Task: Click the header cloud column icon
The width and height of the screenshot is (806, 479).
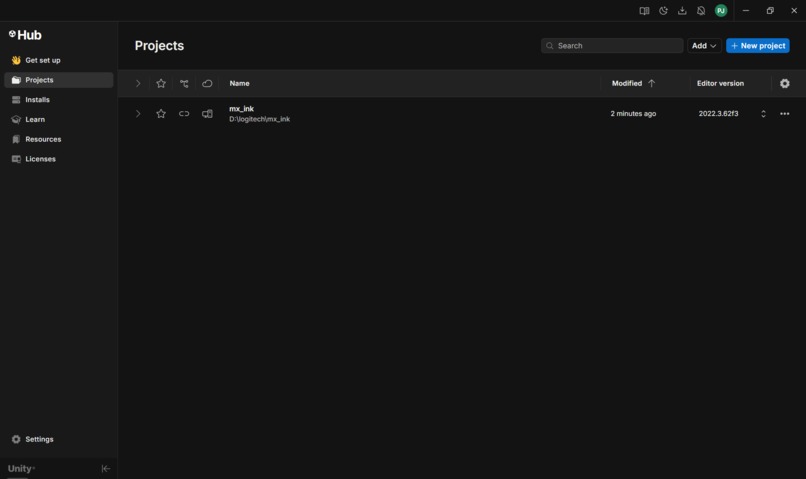Action: (x=207, y=83)
